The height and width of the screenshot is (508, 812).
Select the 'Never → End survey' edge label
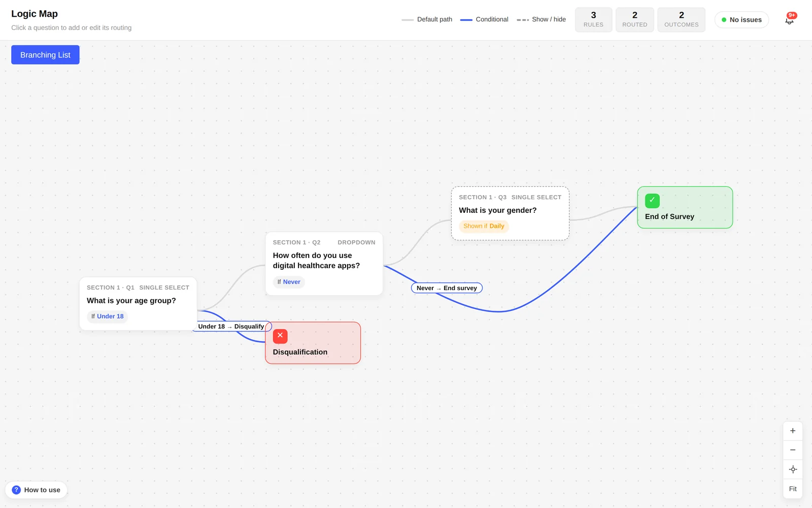447,288
